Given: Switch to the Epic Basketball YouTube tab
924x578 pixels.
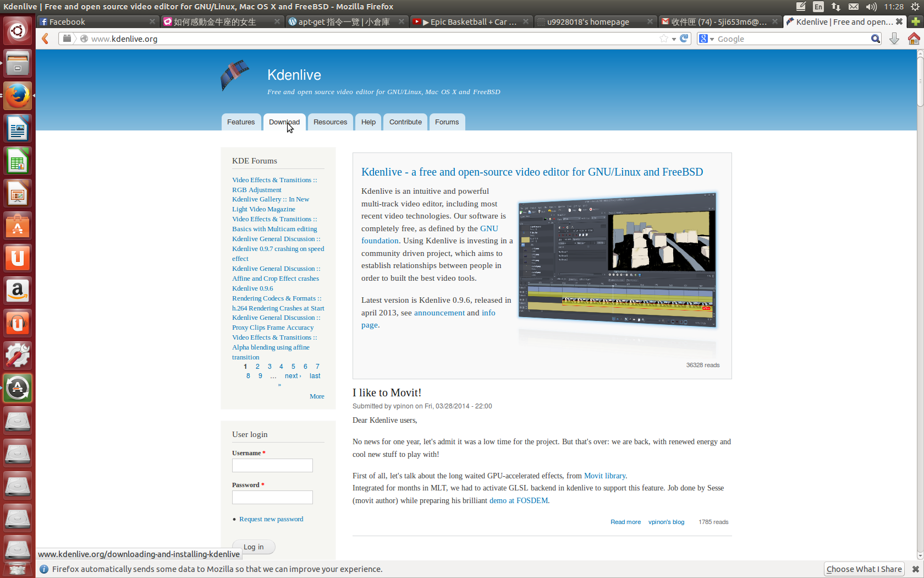Looking at the screenshot, I should 471,21.
